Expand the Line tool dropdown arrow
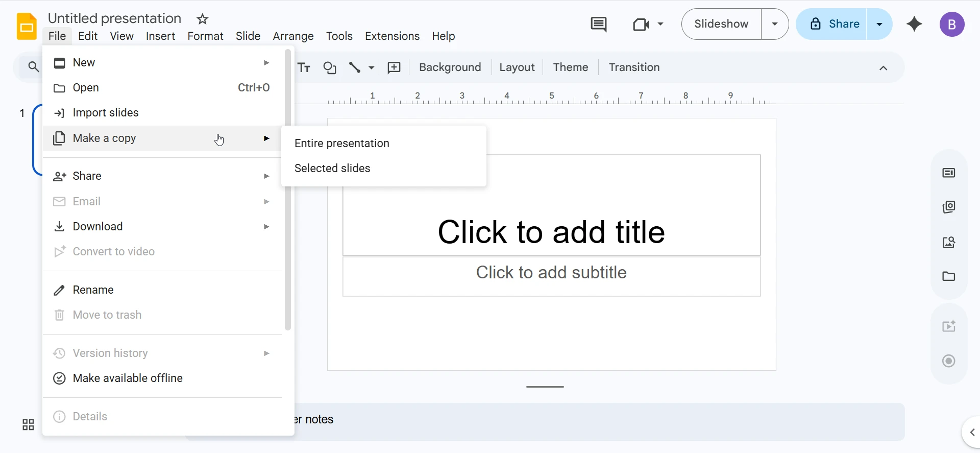Screen dimensions: 980x453 click(372, 67)
